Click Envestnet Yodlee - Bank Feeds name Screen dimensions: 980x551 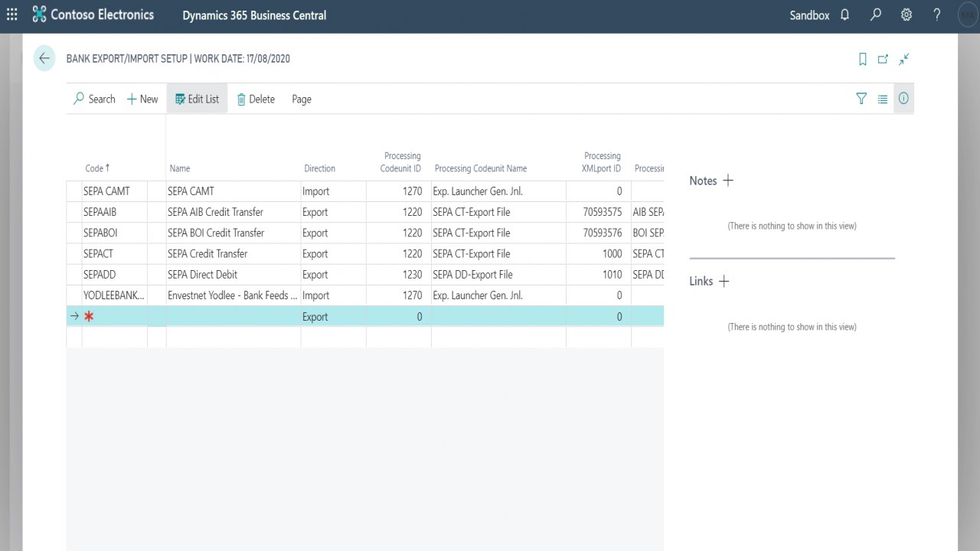tap(233, 295)
